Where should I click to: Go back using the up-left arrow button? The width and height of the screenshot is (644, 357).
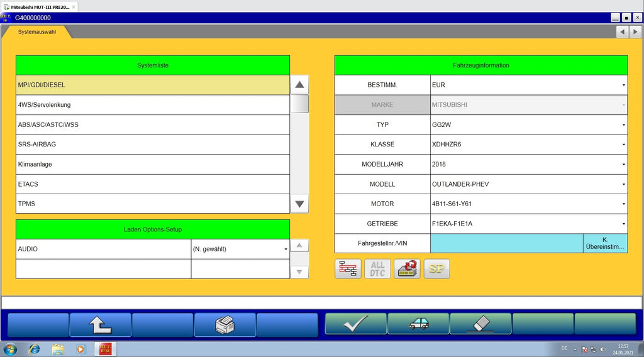point(100,324)
